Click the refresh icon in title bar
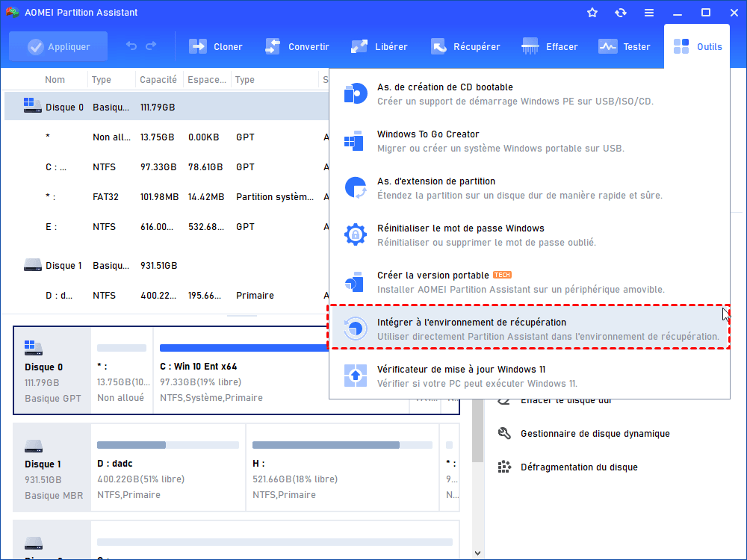Image resolution: width=747 pixels, height=560 pixels. pyautogui.click(x=620, y=13)
